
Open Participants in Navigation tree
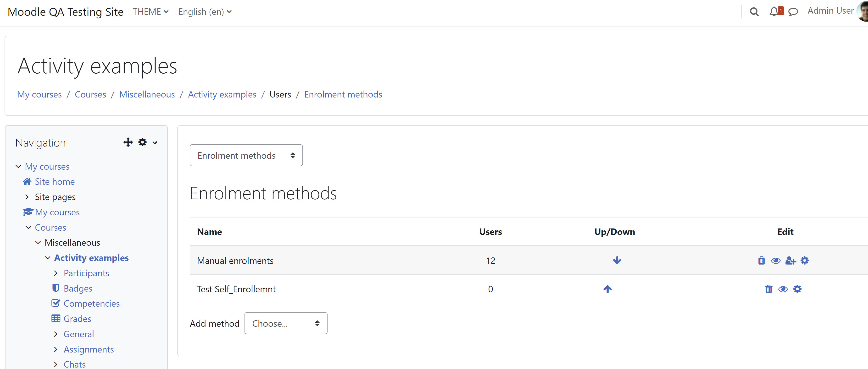[x=86, y=273]
